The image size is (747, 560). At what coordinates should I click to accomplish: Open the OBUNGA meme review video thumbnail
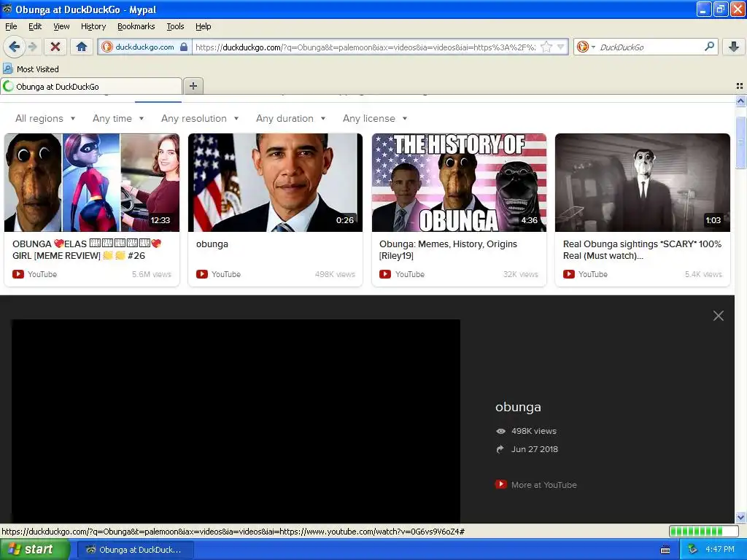92,182
